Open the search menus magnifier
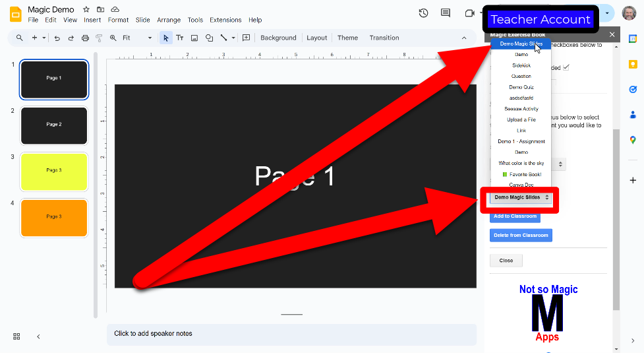 pyautogui.click(x=19, y=38)
